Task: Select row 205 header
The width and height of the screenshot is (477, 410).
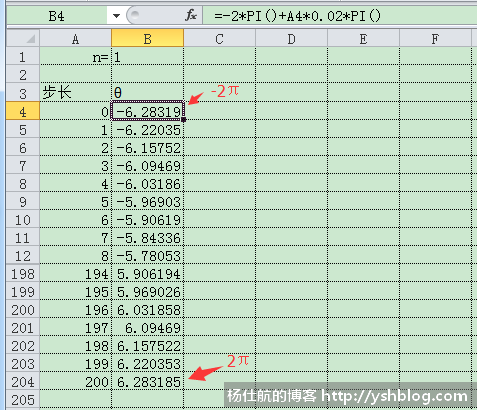Action: (23, 399)
